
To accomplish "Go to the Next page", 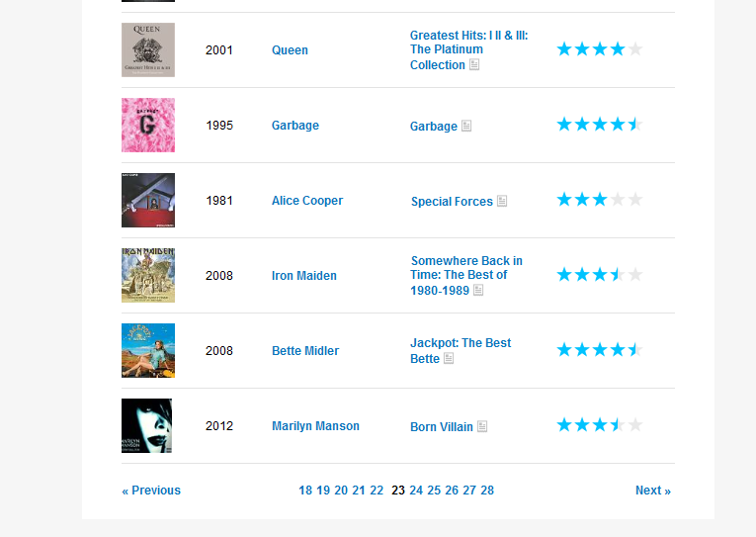I will coord(653,491).
